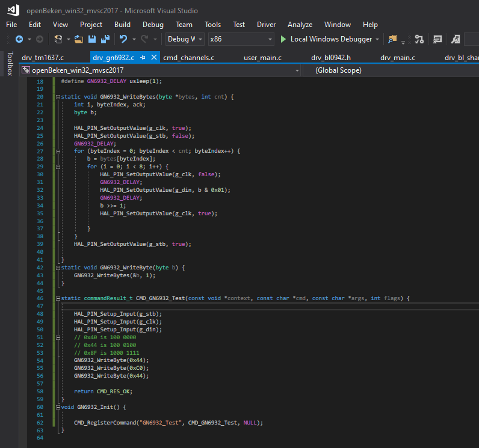Open the (Global Scope) dropdown
The height and width of the screenshot is (448, 479).
click(391, 70)
